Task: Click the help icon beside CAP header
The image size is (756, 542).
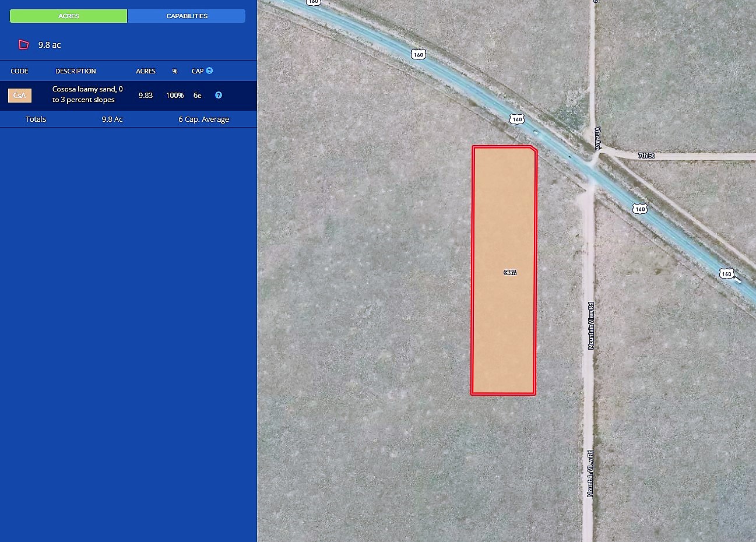Action: [x=209, y=71]
